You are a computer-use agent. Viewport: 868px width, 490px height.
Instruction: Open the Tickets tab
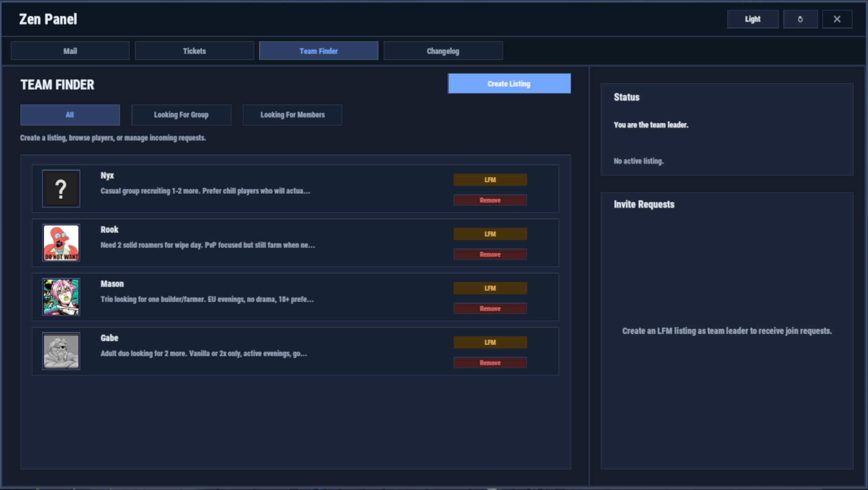194,51
